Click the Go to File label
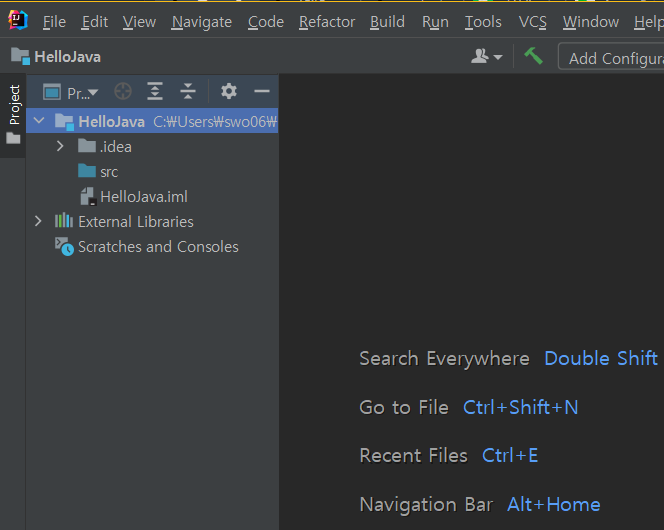Screen dimensions: 664x530 tap(404, 407)
